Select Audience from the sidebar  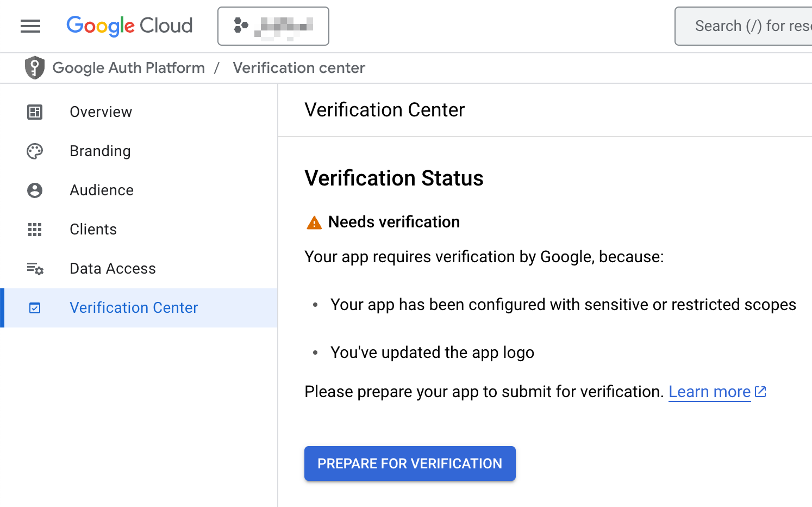(x=102, y=190)
